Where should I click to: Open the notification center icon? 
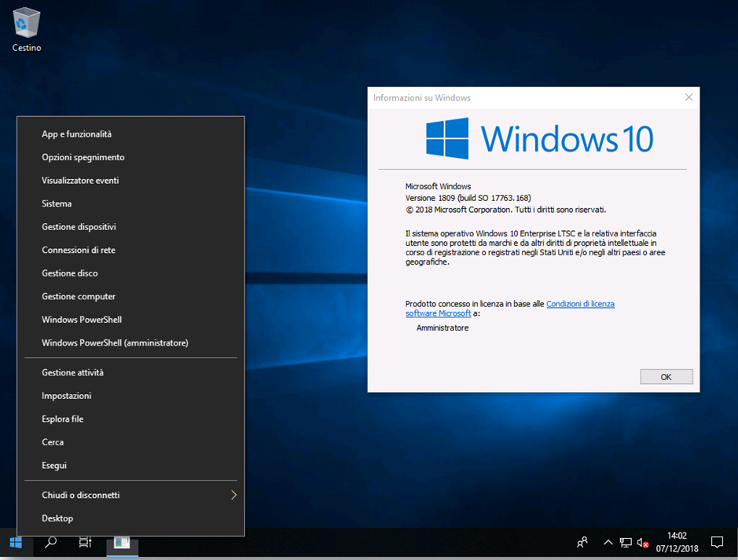click(717, 543)
